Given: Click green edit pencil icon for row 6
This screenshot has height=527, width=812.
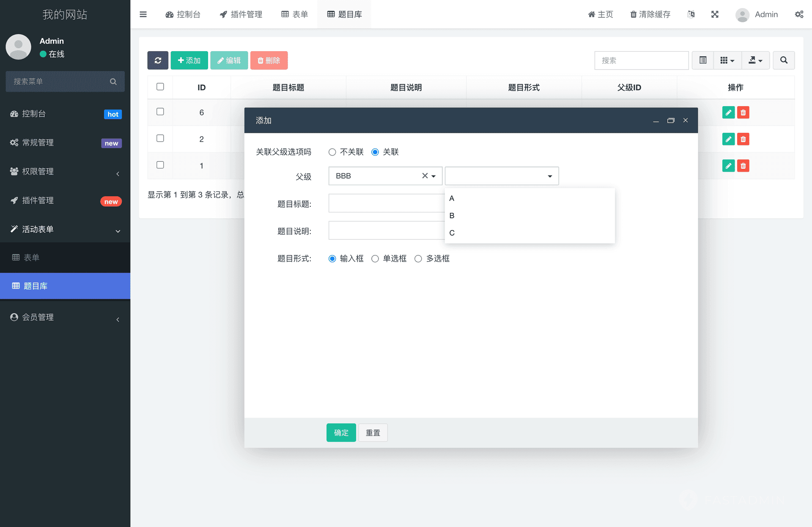Looking at the screenshot, I should click(728, 113).
